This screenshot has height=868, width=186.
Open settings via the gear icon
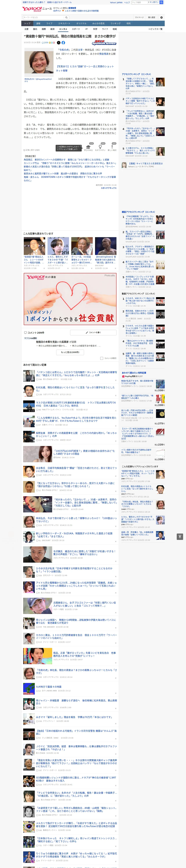pyautogui.click(x=161, y=18)
